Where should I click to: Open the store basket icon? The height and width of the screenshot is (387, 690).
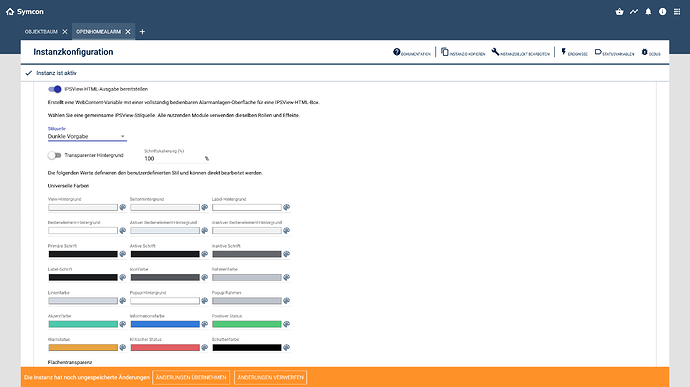click(x=619, y=12)
